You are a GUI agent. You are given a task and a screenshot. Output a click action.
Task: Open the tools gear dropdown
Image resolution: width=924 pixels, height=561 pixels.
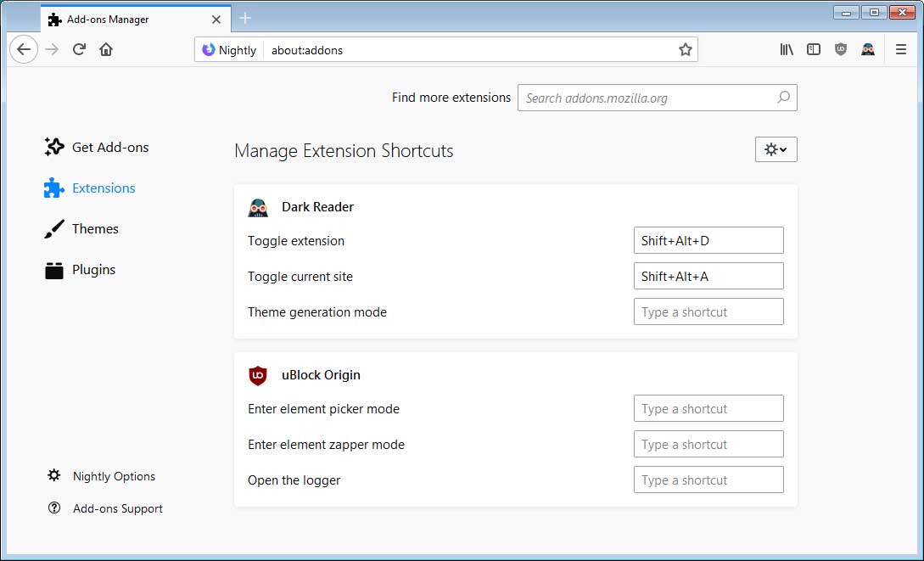[x=775, y=149]
